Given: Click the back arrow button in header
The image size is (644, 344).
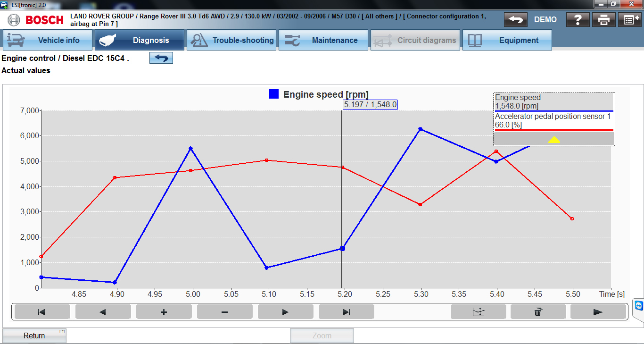Looking at the screenshot, I should pos(516,20).
